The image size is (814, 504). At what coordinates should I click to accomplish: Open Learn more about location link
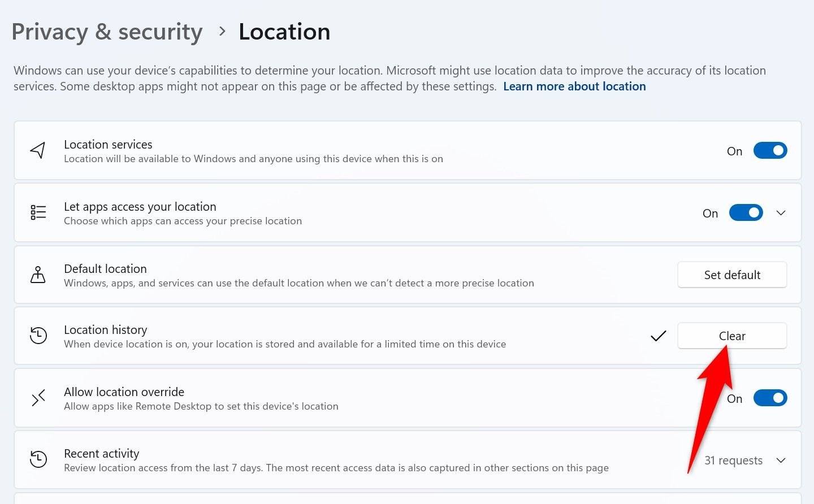click(574, 86)
